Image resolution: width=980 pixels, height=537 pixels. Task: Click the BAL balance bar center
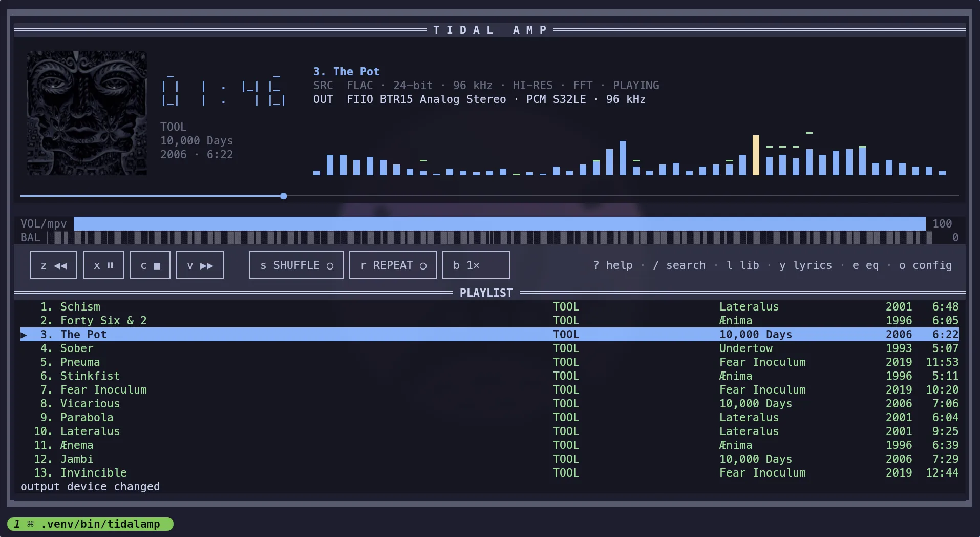click(x=489, y=237)
